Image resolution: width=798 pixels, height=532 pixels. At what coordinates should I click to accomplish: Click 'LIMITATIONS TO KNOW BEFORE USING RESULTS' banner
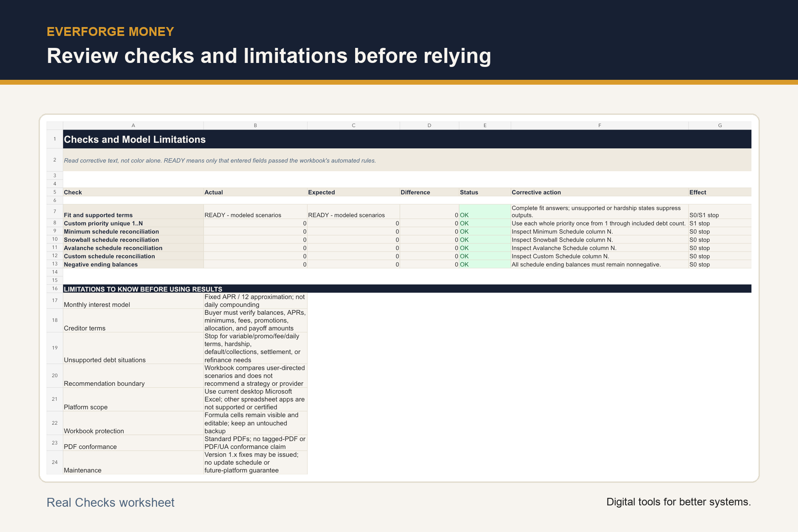click(407, 289)
